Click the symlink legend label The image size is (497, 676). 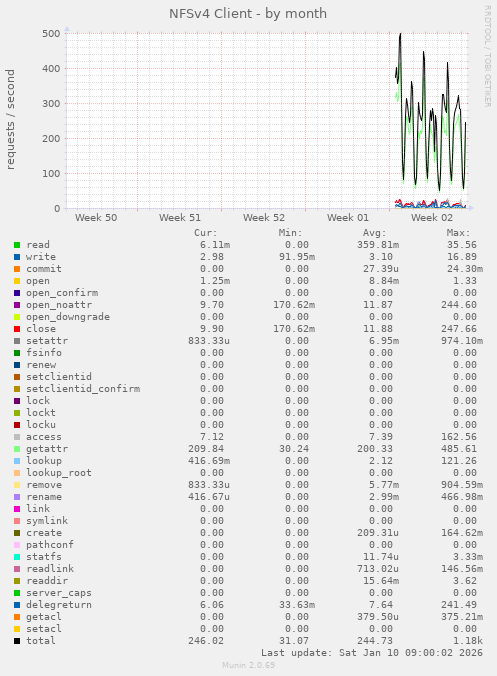(x=47, y=521)
